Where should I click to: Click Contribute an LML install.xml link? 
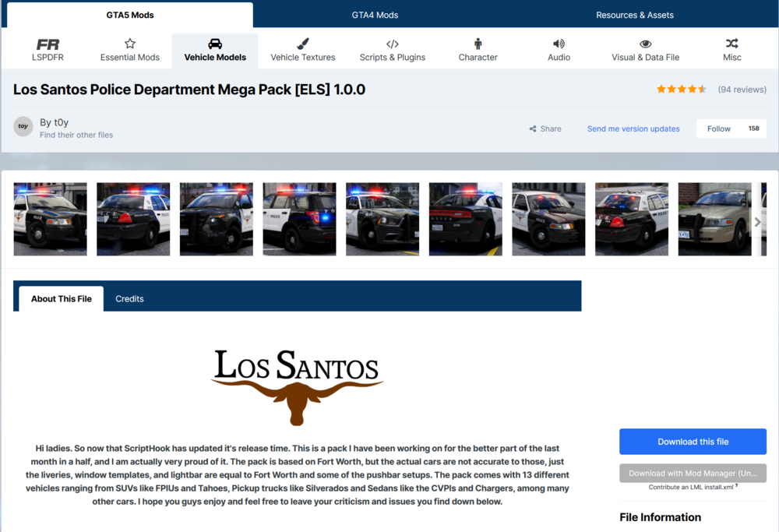(x=690, y=488)
